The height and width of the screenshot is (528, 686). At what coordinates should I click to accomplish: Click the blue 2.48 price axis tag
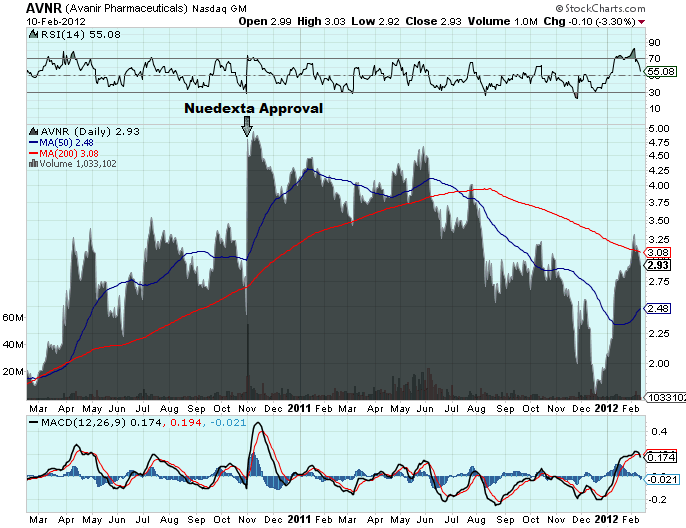coord(658,308)
